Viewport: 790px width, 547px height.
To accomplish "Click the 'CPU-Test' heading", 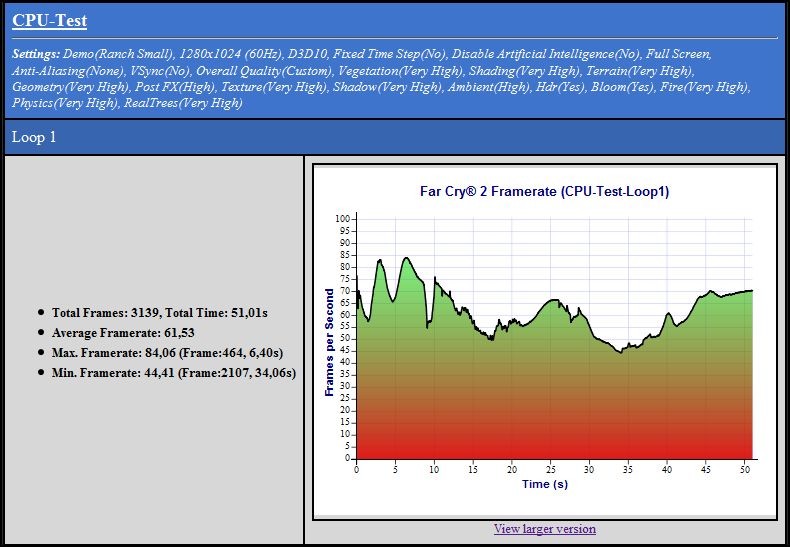I will (x=49, y=21).
